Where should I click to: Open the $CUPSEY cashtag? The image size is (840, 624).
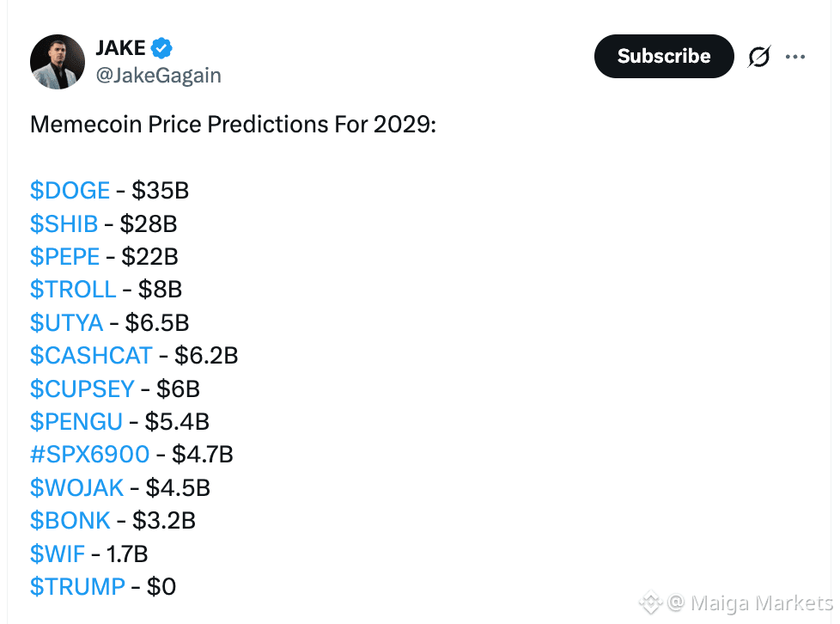[x=82, y=389]
